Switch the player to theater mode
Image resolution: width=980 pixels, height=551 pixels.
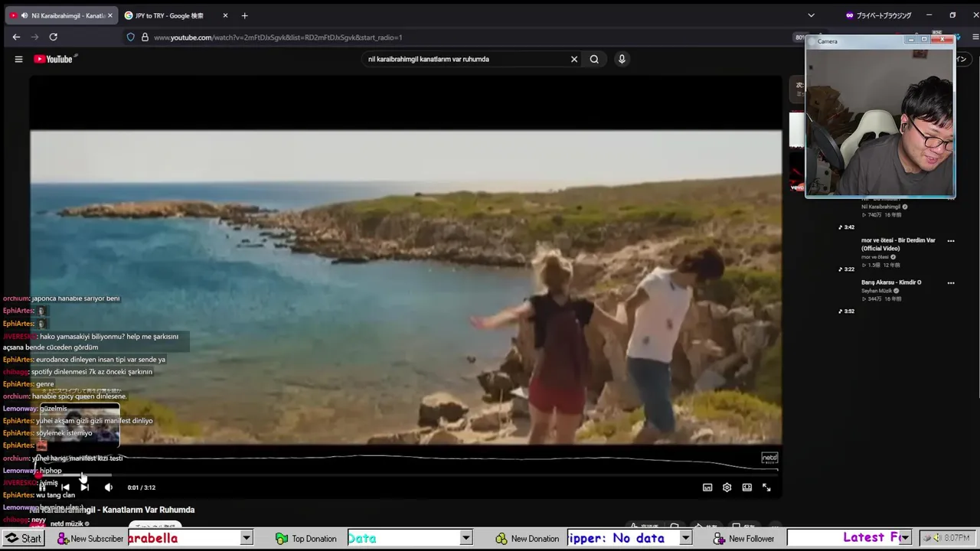pyautogui.click(x=746, y=487)
